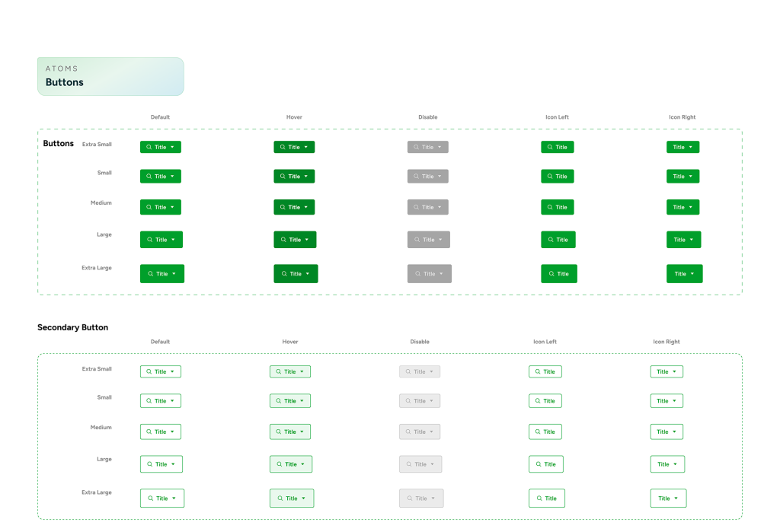Click search icon in outlined Large Icon Left button

click(539, 464)
